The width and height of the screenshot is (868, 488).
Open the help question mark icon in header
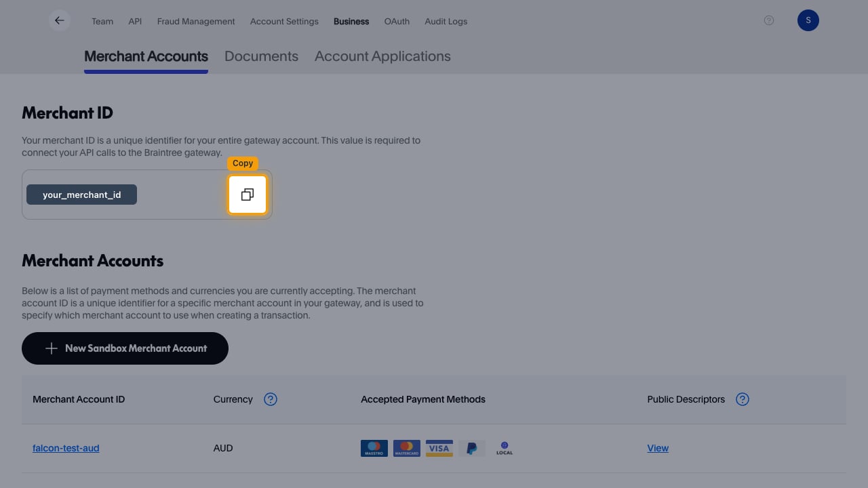point(769,20)
